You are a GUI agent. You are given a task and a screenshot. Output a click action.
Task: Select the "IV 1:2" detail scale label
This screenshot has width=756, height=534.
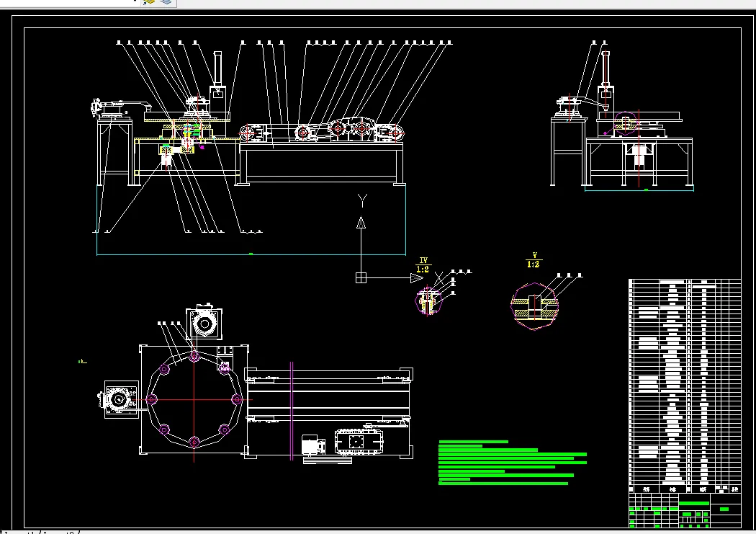pos(423,265)
